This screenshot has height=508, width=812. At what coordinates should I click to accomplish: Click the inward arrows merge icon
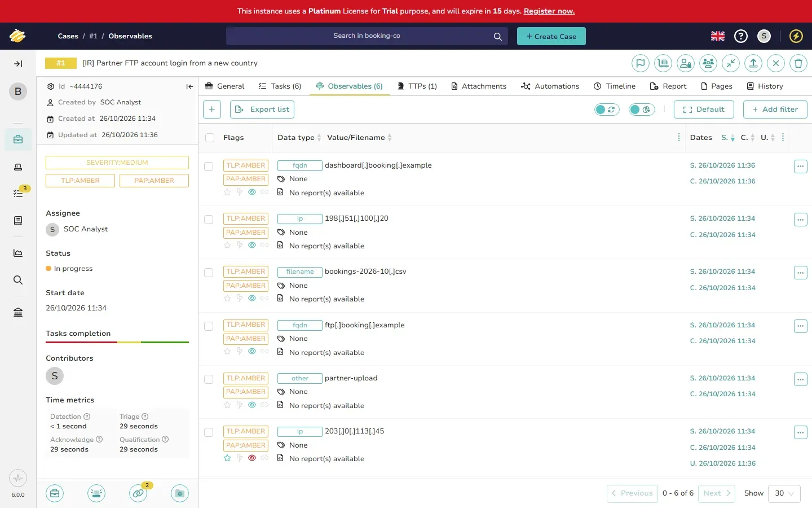(x=731, y=63)
